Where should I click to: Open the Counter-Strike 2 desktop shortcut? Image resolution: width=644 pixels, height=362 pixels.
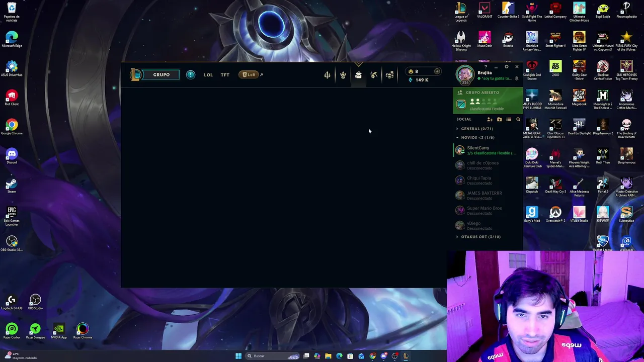508,11
